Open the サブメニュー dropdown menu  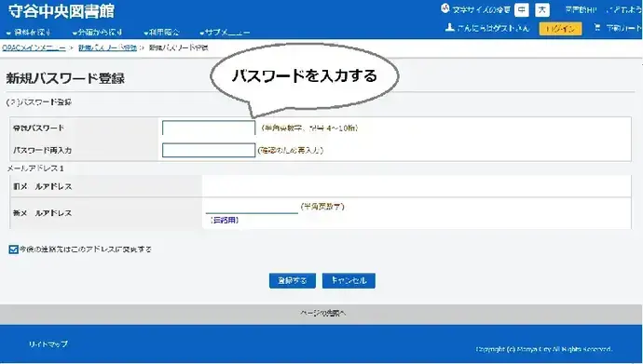click(225, 33)
